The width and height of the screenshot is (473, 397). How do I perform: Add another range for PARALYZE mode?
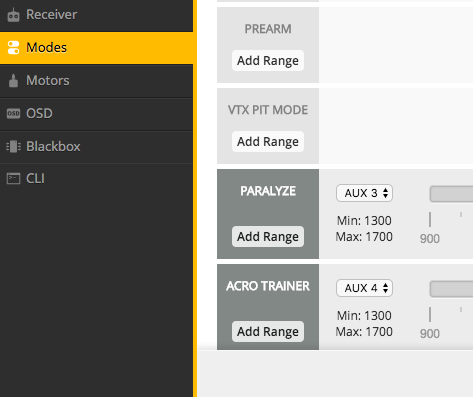[268, 237]
